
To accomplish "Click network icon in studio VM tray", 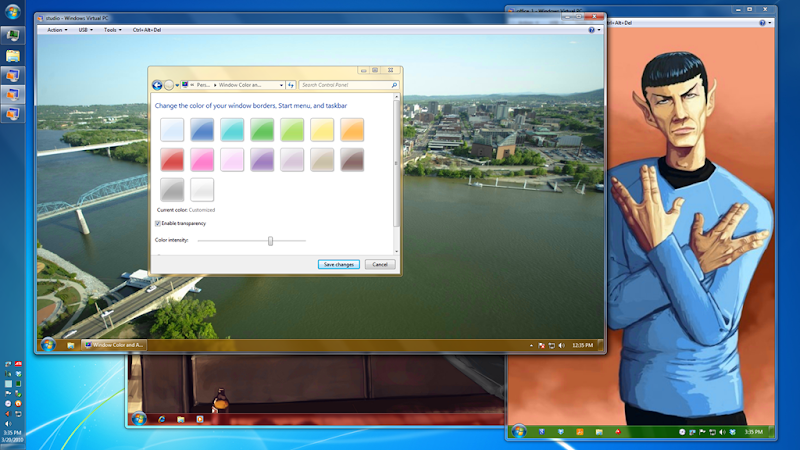I will tap(552, 345).
